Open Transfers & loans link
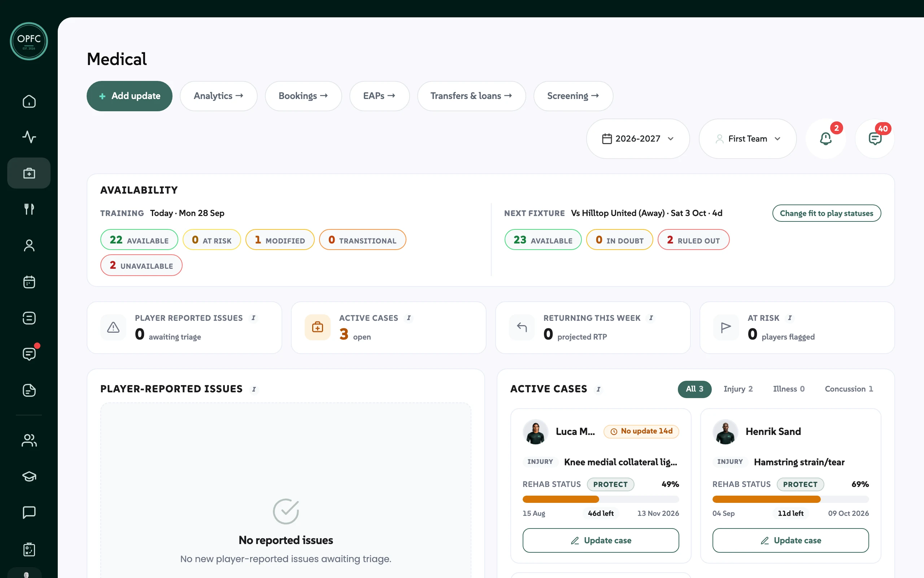The width and height of the screenshot is (924, 578). (471, 96)
